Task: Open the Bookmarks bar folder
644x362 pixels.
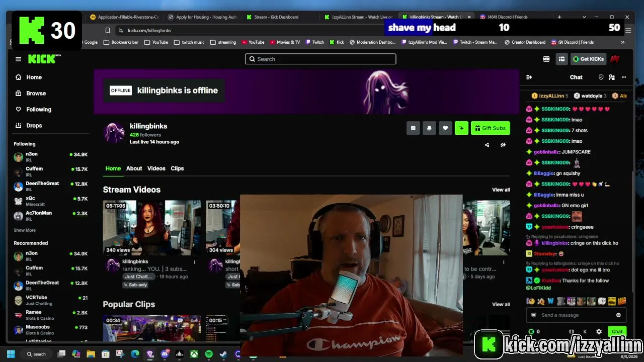Action: (x=121, y=42)
